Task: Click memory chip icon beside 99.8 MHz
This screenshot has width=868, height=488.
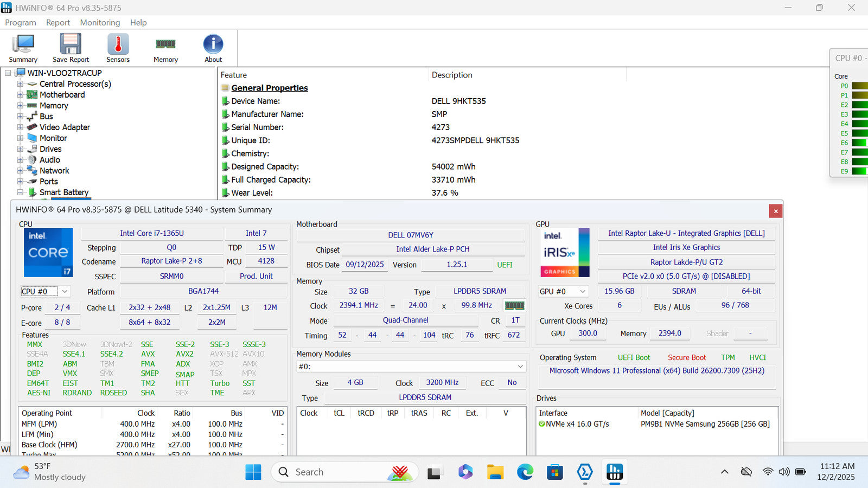Action: click(514, 305)
